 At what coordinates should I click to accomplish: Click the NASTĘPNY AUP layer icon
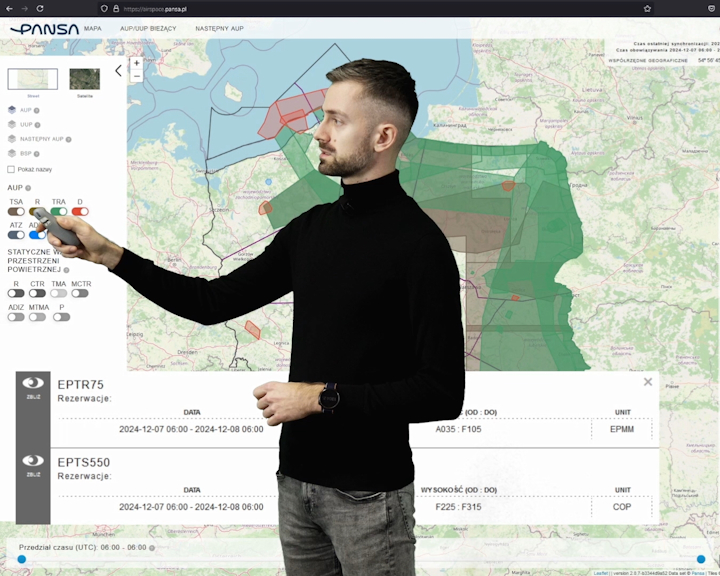12,139
